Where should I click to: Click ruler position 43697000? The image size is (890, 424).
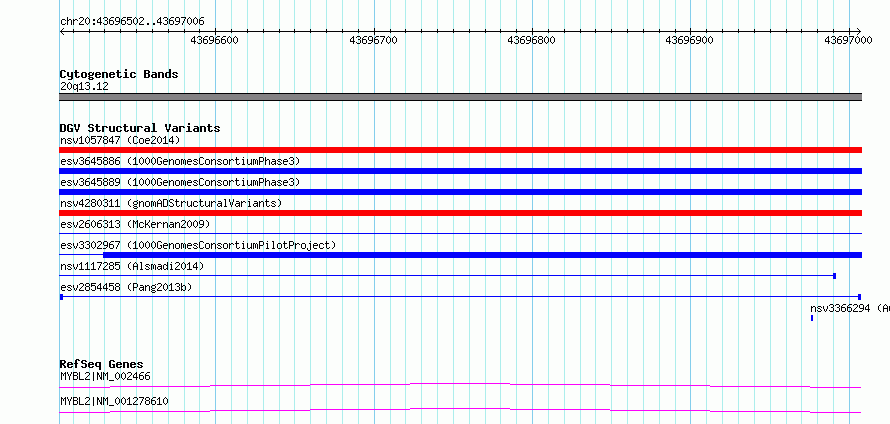pyautogui.click(x=848, y=40)
